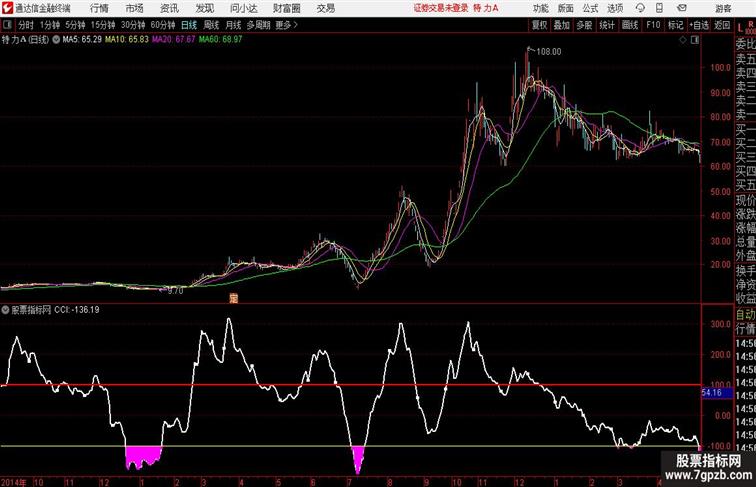Click the 标记 mark button
The height and width of the screenshot is (487, 756).
(x=675, y=25)
